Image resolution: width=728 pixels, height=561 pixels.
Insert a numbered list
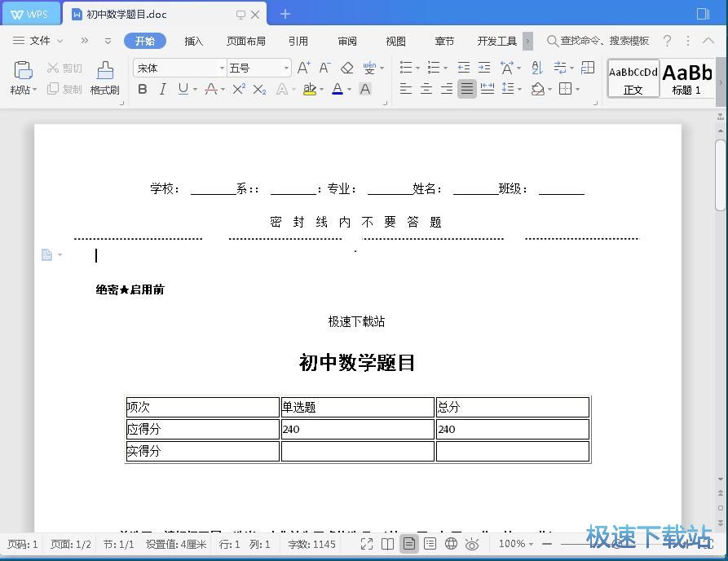[433, 68]
